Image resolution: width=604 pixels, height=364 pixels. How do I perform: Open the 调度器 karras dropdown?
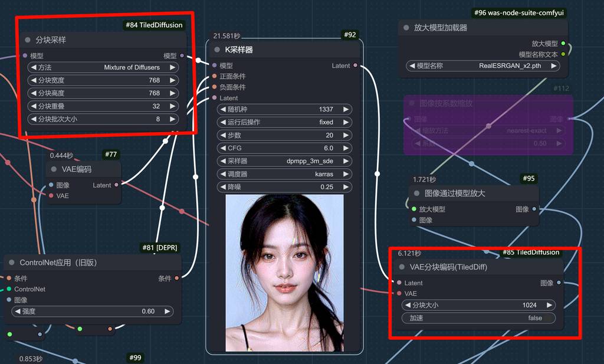284,174
